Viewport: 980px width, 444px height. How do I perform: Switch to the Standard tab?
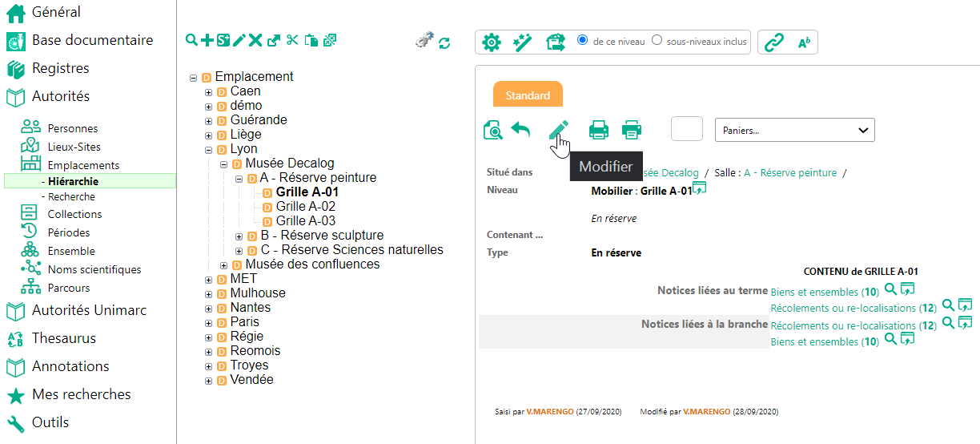pos(528,95)
